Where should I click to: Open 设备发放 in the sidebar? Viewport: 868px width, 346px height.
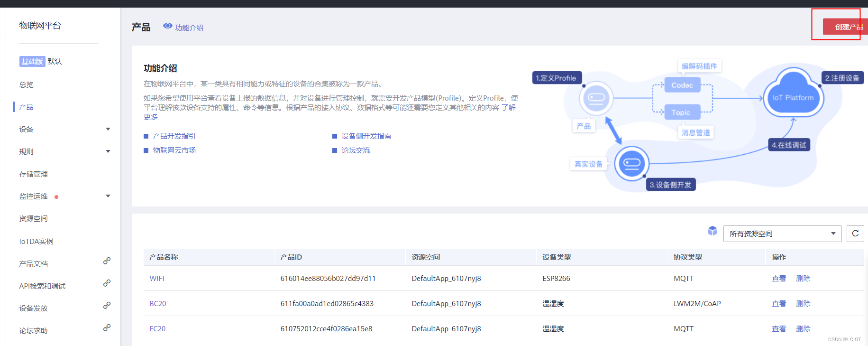[34, 308]
